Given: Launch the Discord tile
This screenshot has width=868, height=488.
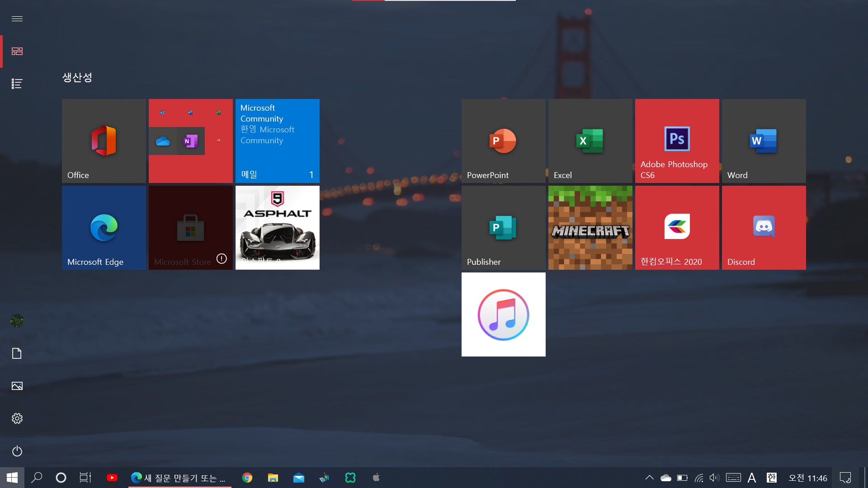Looking at the screenshot, I should tap(764, 228).
